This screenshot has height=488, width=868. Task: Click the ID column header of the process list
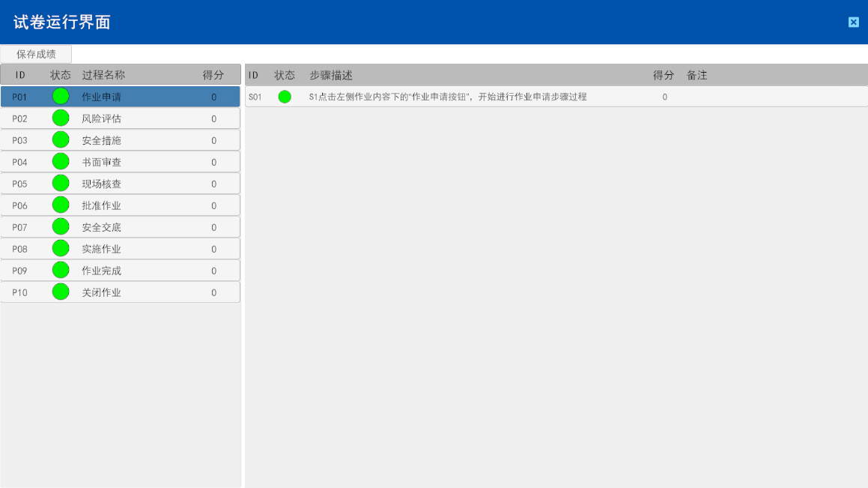[20, 74]
